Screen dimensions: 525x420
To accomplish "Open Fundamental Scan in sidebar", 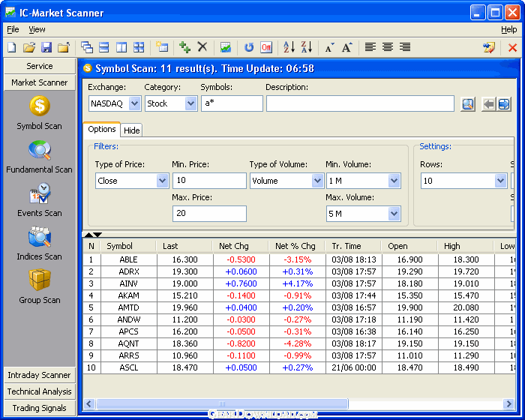I will coord(40,157).
